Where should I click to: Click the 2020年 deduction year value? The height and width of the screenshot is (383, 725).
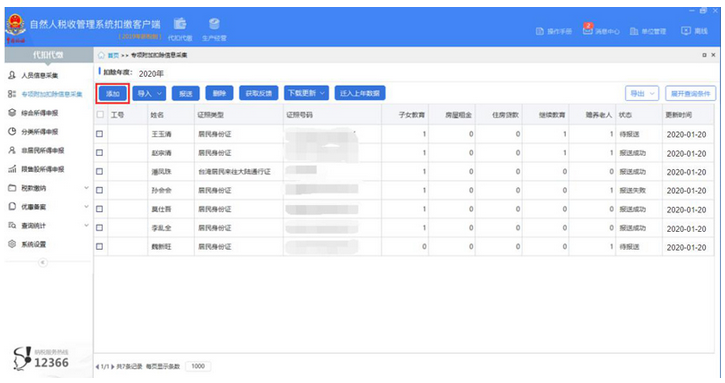pos(151,74)
